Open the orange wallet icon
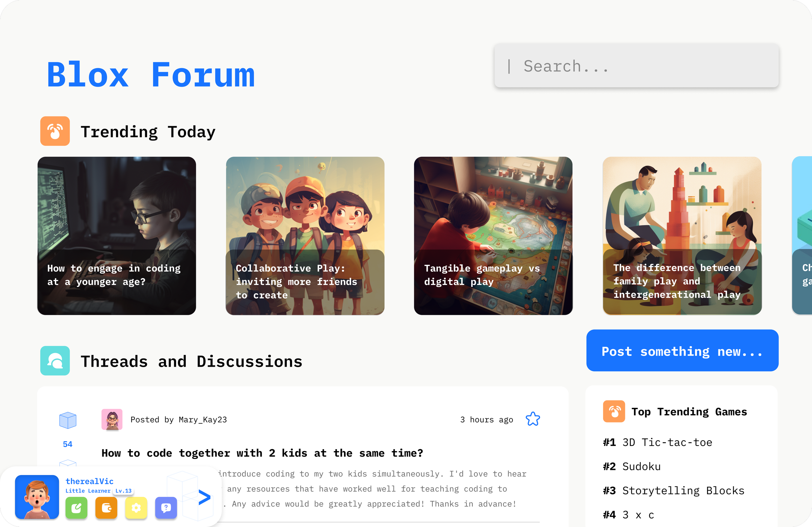Screen dimensions: 812x527 (106, 508)
